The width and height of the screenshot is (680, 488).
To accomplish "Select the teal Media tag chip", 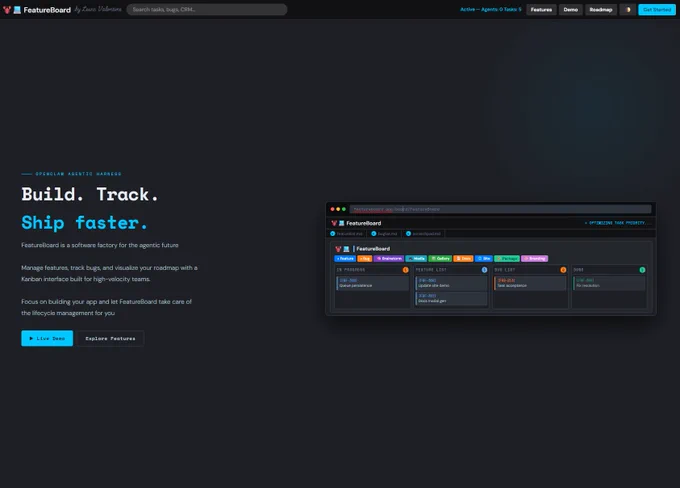I will coord(416,259).
